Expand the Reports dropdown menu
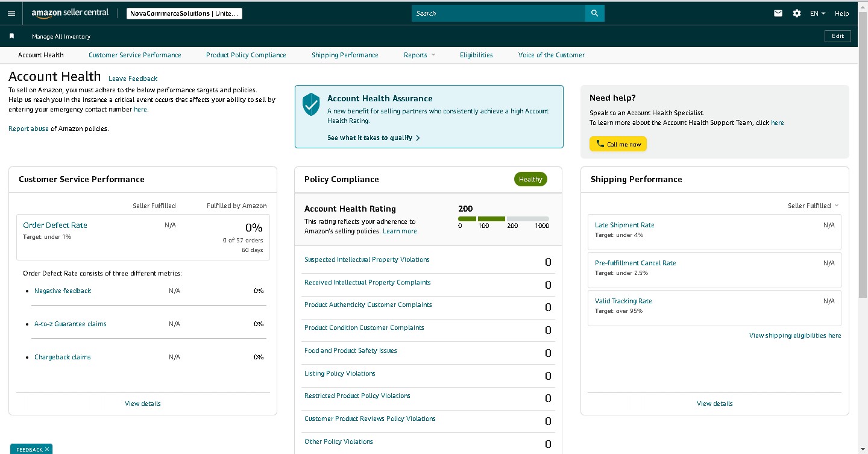Screen dimensions: 868x454 point(420,55)
